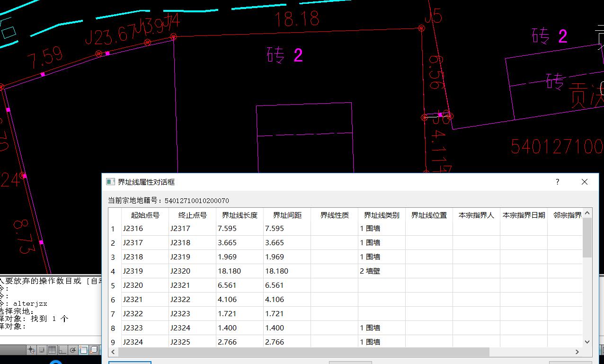Toggle Infer Constraints in status bar
This screenshot has width=604, height=364.
tap(31, 350)
